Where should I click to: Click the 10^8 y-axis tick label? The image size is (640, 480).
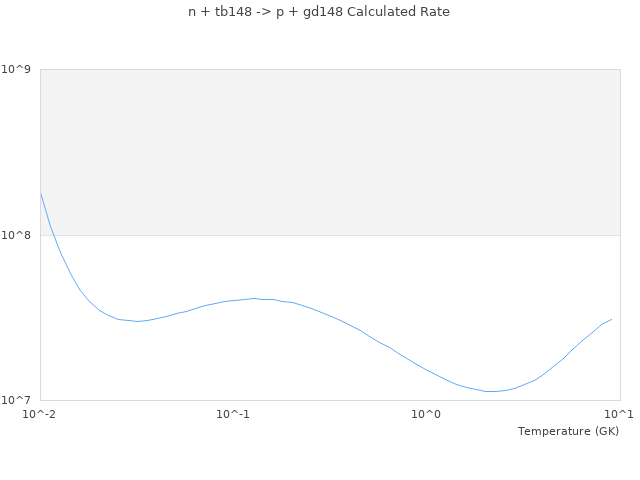pos(20,235)
